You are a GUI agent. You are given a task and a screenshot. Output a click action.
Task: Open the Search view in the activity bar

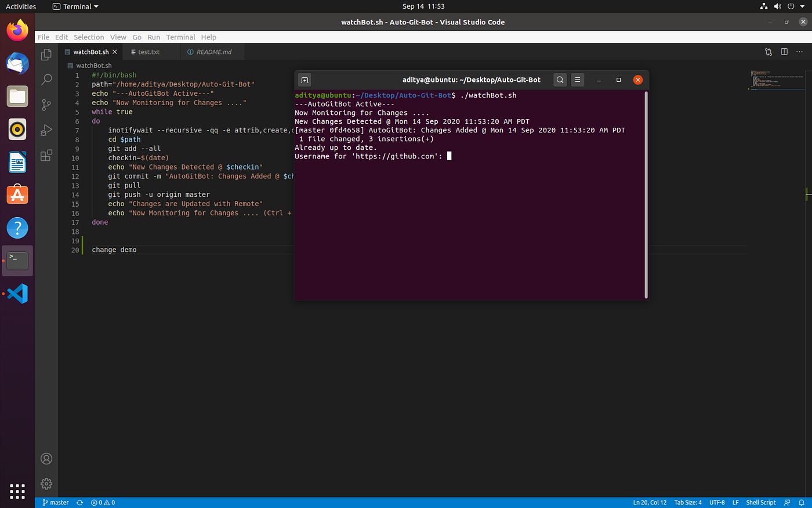[x=46, y=80]
